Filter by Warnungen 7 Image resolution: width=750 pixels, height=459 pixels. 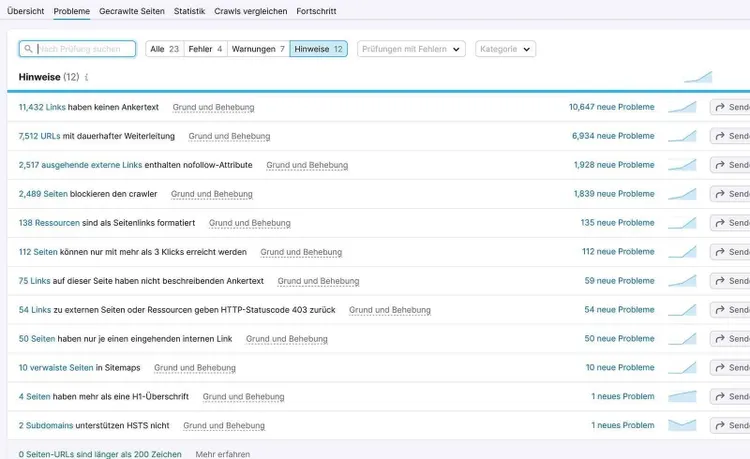[258, 49]
